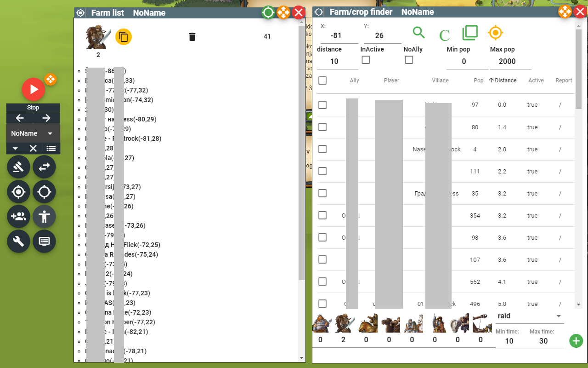Select the swordsman troop icon in Farm list

tap(98, 37)
